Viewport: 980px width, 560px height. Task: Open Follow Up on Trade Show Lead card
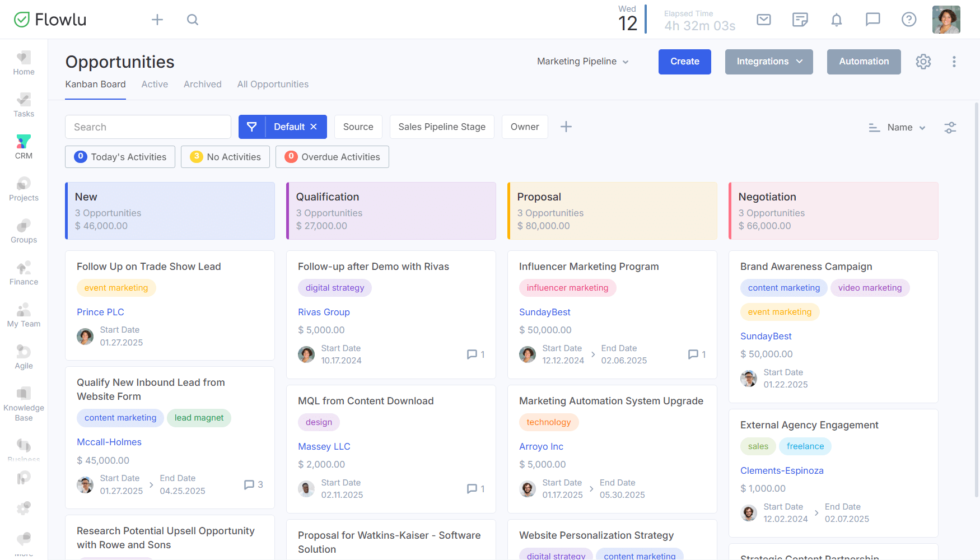point(149,267)
